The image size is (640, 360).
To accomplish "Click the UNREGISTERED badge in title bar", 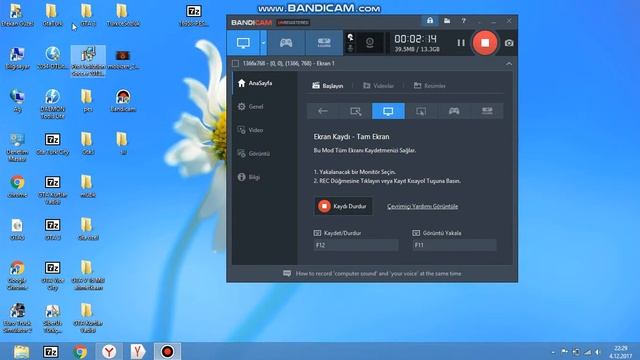I will [x=293, y=22].
